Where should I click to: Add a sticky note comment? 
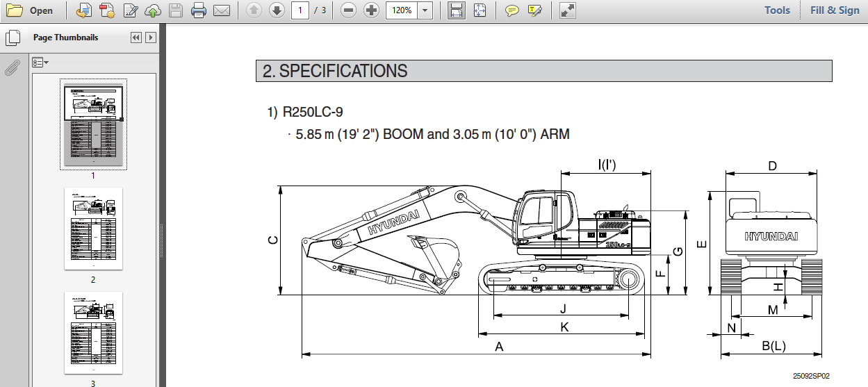pyautogui.click(x=511, y=10)
